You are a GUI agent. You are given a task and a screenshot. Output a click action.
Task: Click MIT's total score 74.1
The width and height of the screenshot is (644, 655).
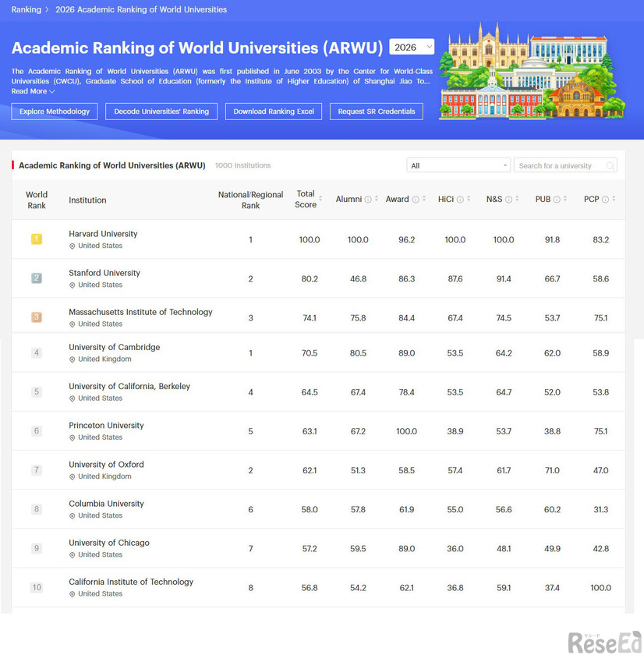(310, 318)
